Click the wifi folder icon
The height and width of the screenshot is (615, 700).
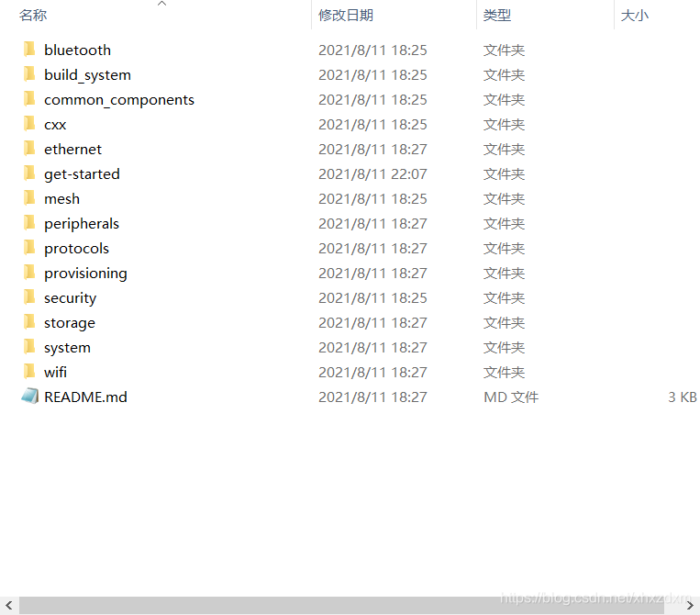pyautogui.click(x=29, y=372)
